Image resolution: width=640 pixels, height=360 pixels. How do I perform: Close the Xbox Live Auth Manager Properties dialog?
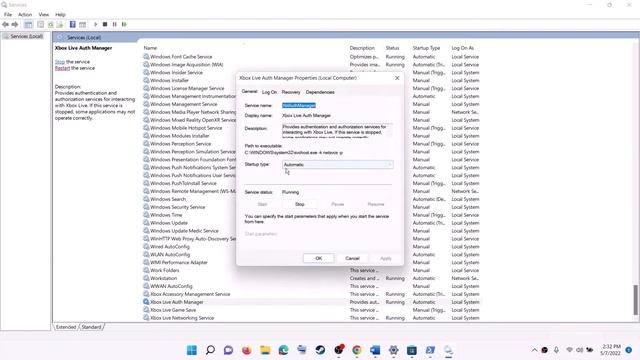click(397, 78)
